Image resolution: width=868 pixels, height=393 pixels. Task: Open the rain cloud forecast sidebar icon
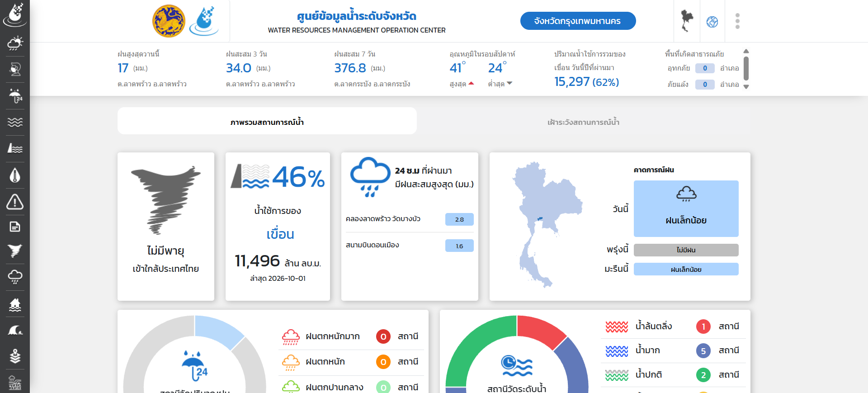coord(15,277)
